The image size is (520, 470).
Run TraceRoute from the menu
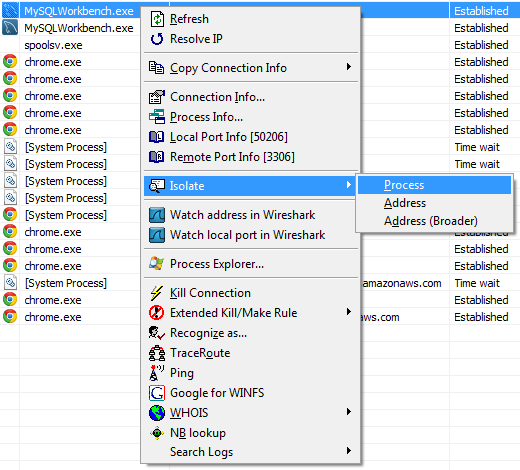click(252, 353)
